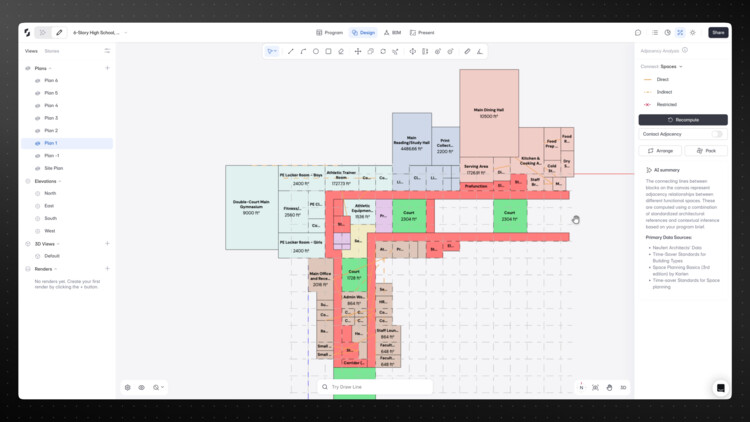Select the circle shape tool

click(316, 51)
